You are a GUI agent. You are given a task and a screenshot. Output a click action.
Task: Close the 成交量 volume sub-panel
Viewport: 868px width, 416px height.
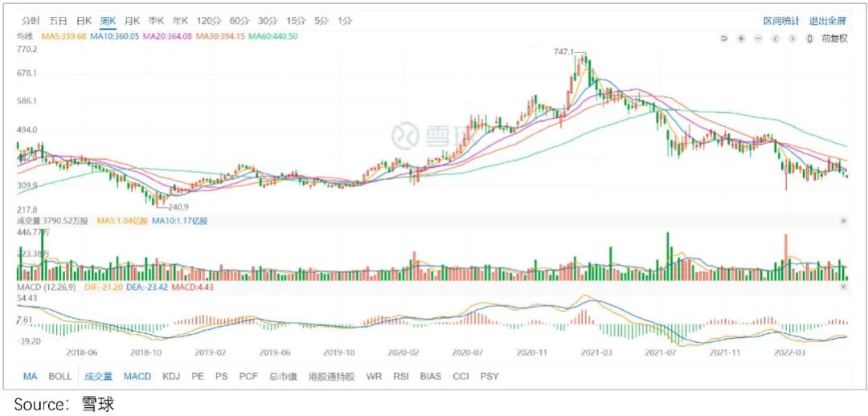[x=843, y=220]
